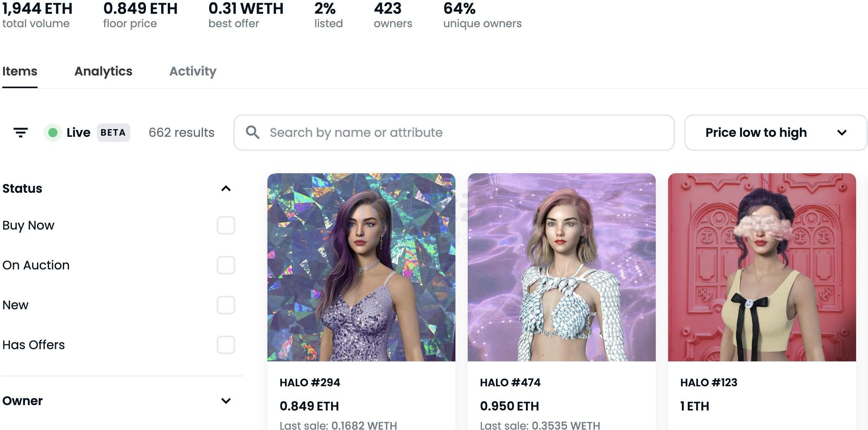
Task: Click the HALO #474 name link
Action: pos(510,382)
